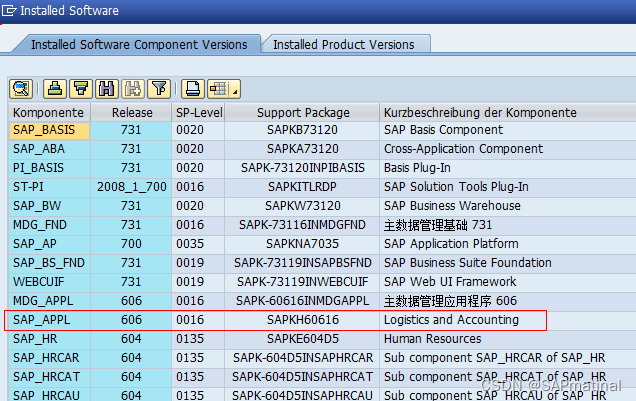Click the Human Resources description
This screenshot has width=636, height=401.
(432, 339)
